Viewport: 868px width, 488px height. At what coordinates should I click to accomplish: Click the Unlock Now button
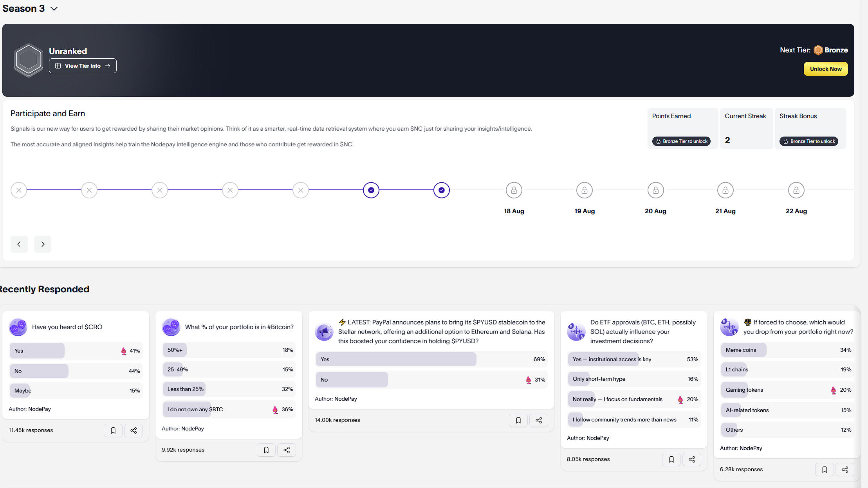[826, 69]
